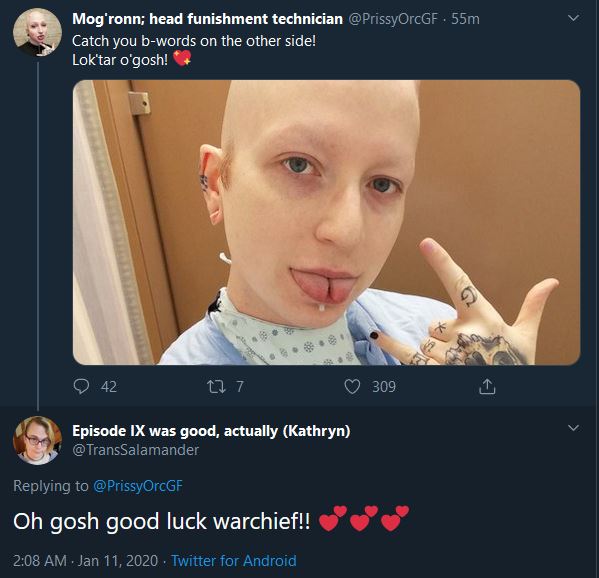
Task: Open the Twitter for Android link
Action: tap(233, 561)
